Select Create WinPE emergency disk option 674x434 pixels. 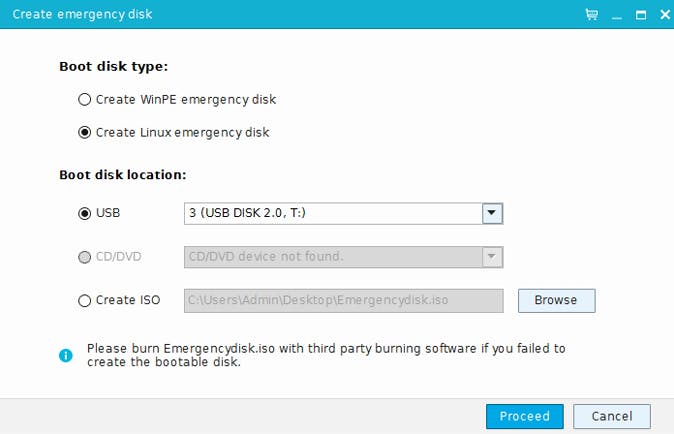tap(85, 99)
